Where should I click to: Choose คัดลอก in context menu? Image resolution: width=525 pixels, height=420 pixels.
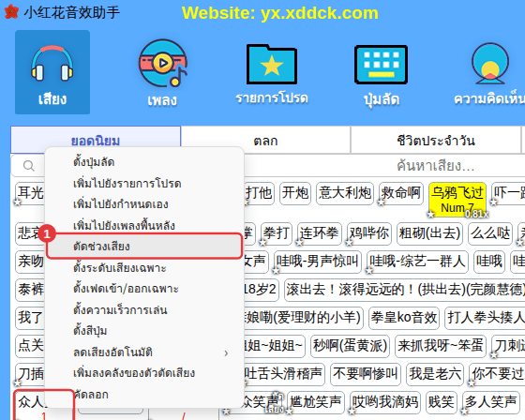pyautogui.click(x=144, y=395)
